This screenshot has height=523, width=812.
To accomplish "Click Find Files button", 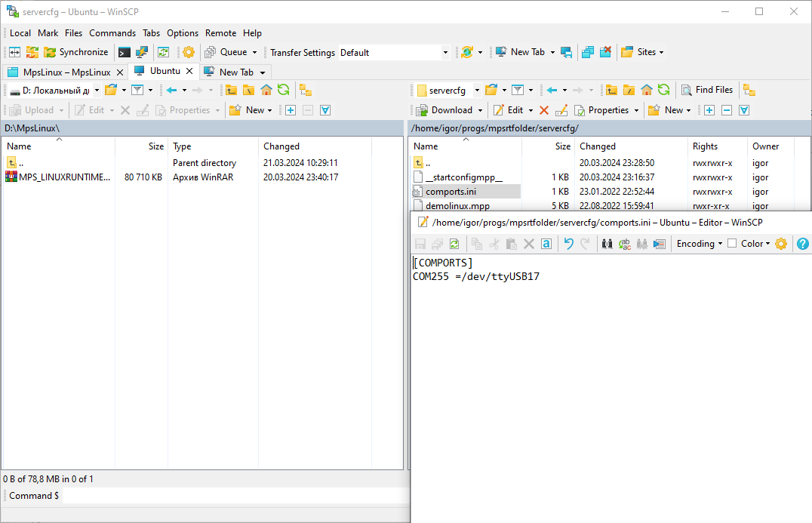I will (x=707, y=90).
